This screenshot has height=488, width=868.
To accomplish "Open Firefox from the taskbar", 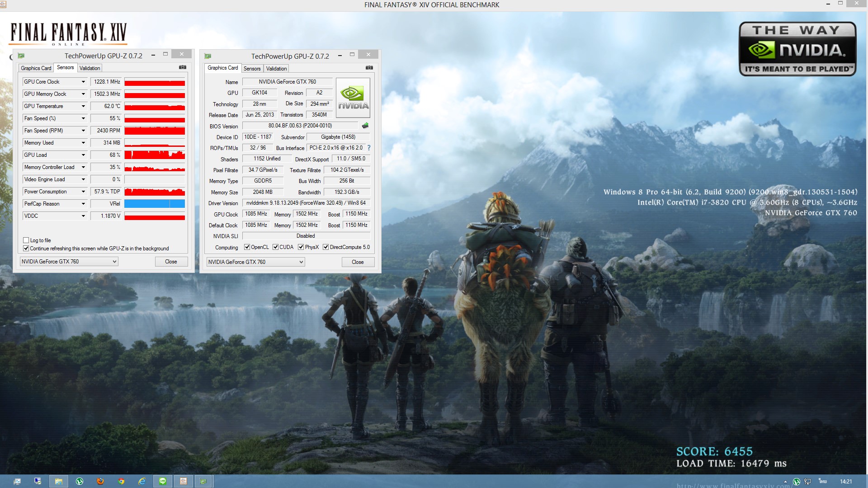I will (x=100, y=481).
